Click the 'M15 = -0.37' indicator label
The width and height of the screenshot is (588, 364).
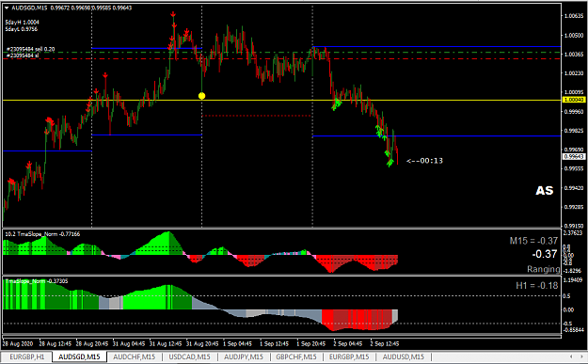533,241
